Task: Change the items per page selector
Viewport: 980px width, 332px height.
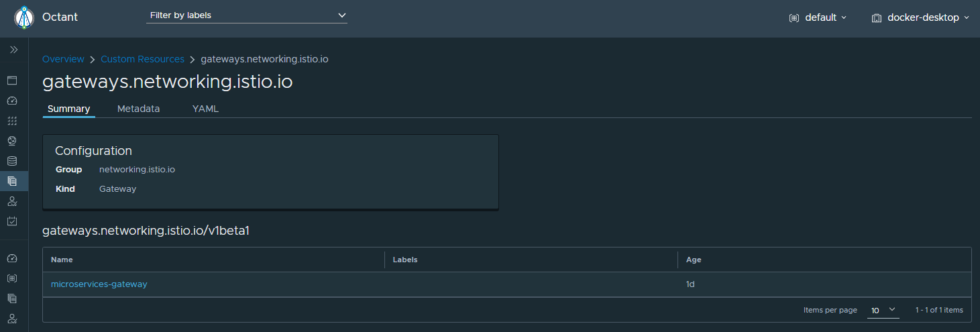Action: click(883, 310)
